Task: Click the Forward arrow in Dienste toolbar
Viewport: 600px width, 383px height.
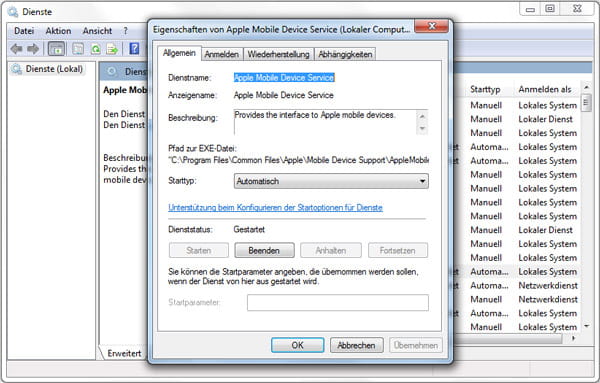Action: (33, 49)
